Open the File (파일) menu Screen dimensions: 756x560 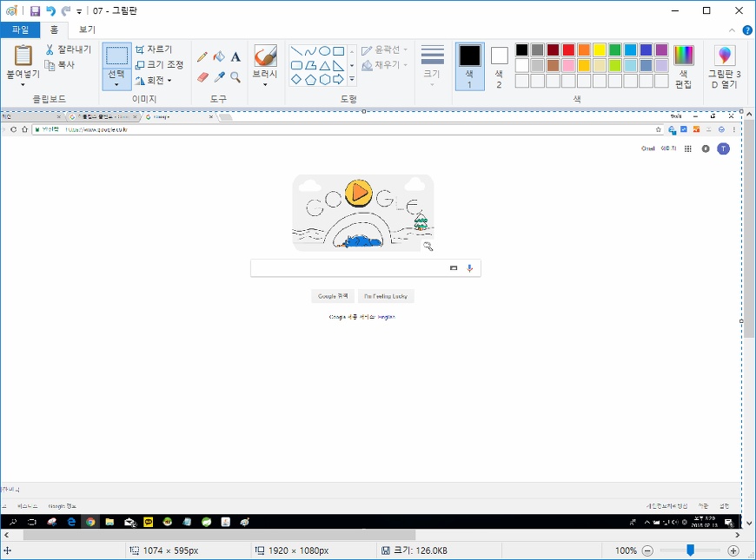[x=20, y=30]
